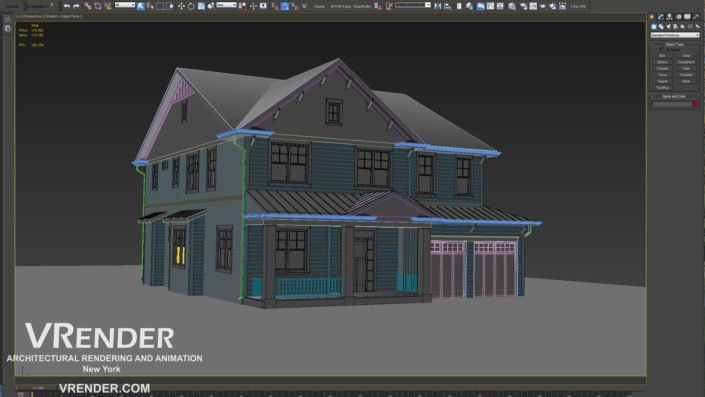The image size is (705, 397).
Task: Toggle Percent Snap in main toolbar
Action: (294, 6)
